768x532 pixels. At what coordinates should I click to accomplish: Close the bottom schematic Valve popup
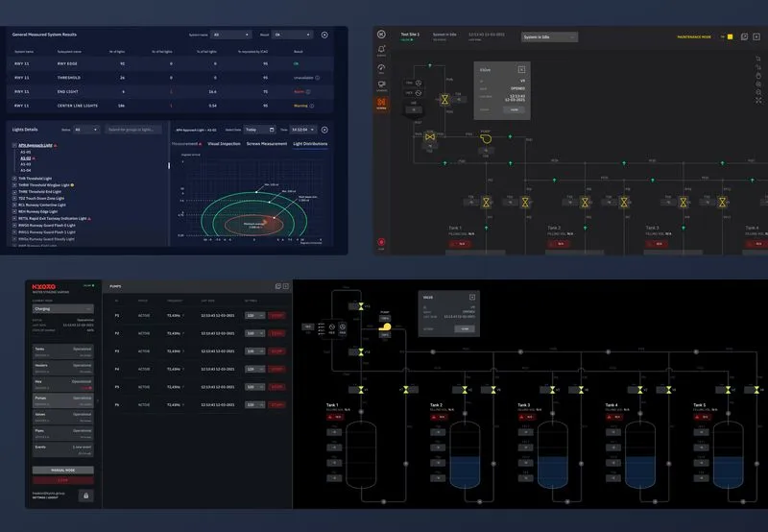[472, 298]
